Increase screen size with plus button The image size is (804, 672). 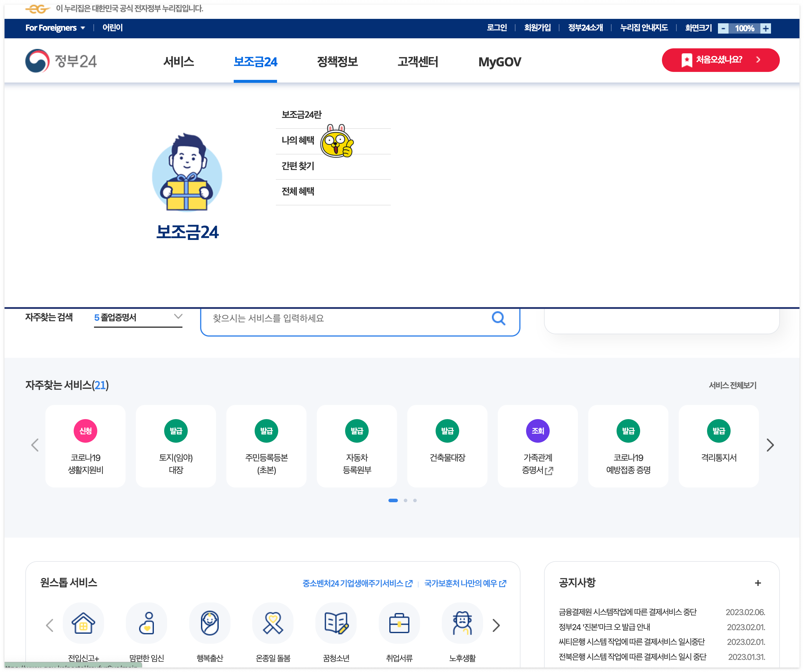point(765,28)
